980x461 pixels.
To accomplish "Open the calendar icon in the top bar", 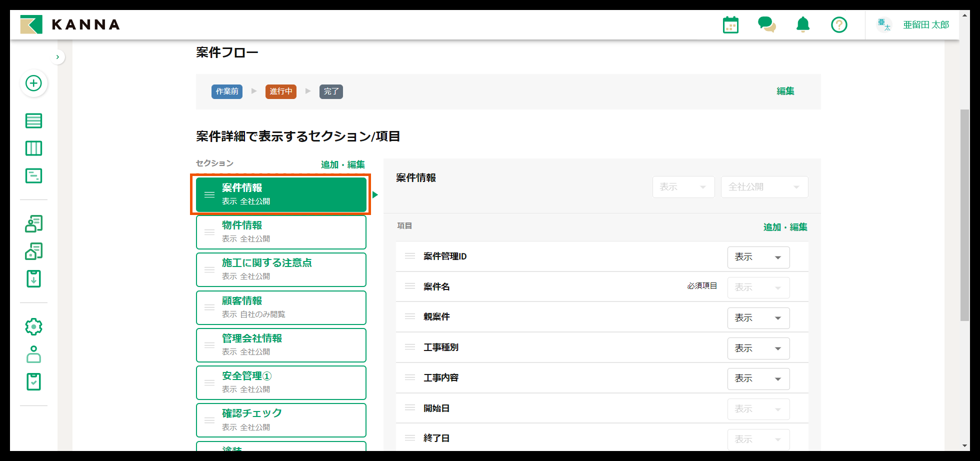I will coord(730,24).
